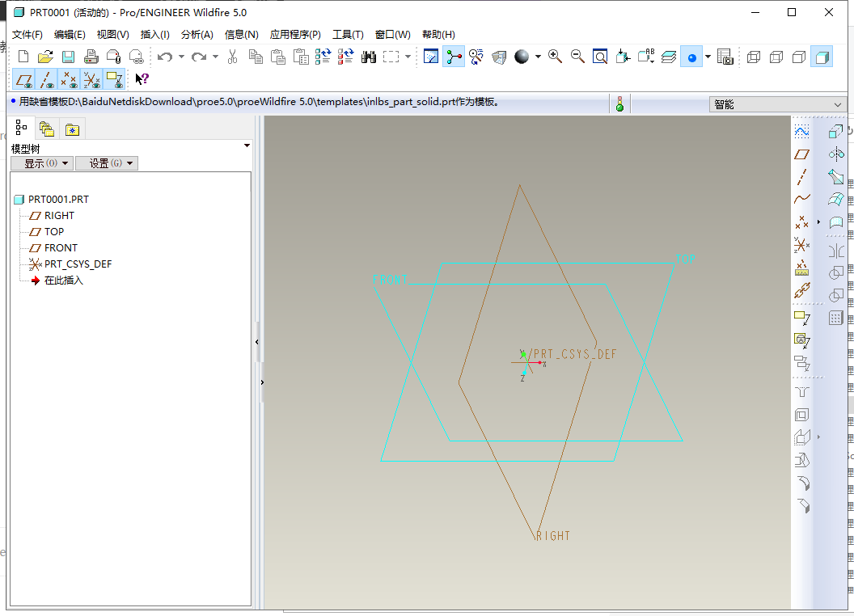Click the shaded sphere appearance color icon
854x616 pixels.
pyautogui.click(x=522, y=57)
